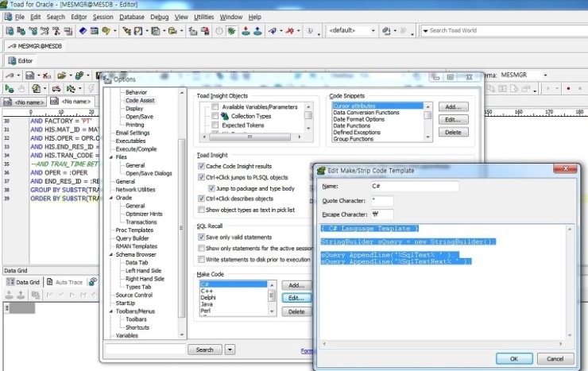Uncheck Jump to package and type body
This screenshot has height=371, width=588.
pos(211,188)
